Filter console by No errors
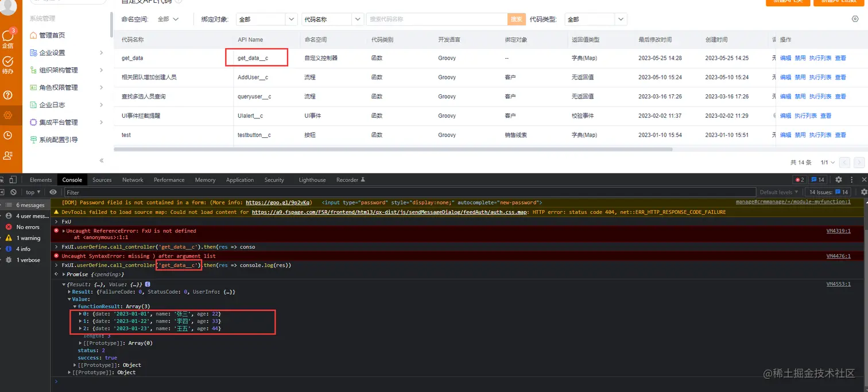The width and height of the screenshot is (868, 392). (x=25, y=227)
